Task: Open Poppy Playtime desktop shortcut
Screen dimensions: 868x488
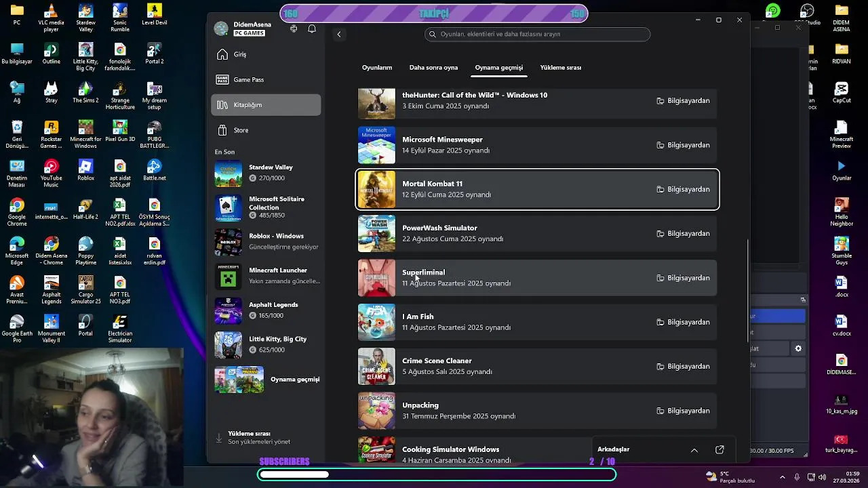Action: point(85,251)
